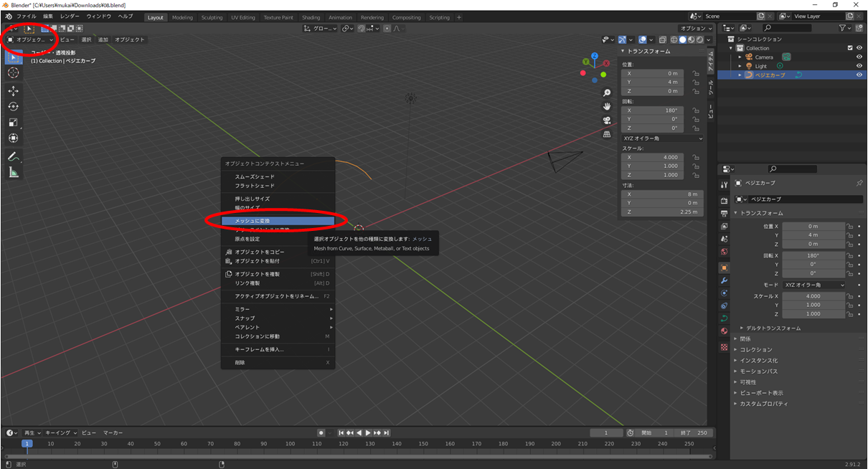Expand the Camera item in outliner
The height and width of the screenshot is (469, 868).
click(x=740, y=57)
